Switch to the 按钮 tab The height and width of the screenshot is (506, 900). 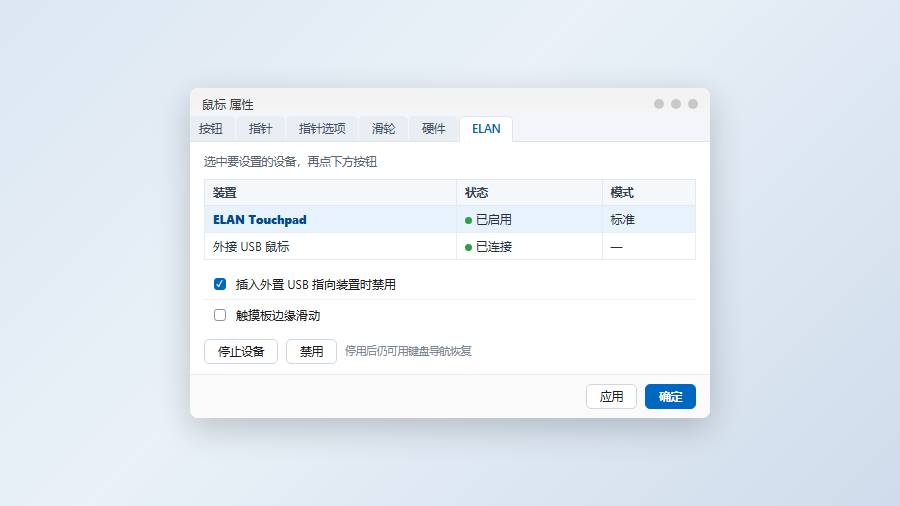pyautogui.click(x=211, y=129)
